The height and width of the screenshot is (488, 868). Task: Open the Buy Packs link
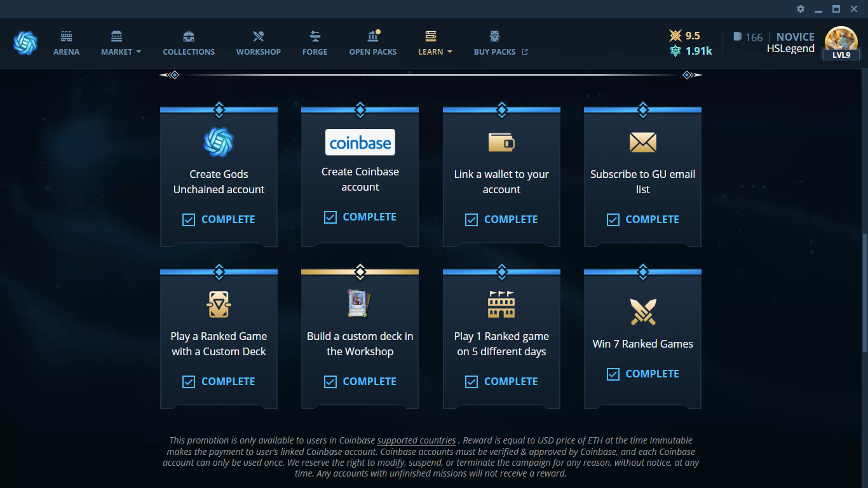pos(495,52)
